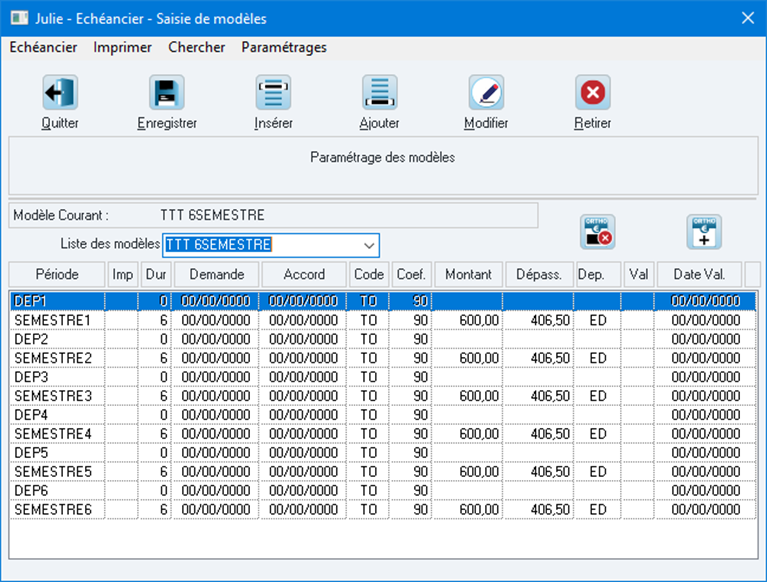Click the Ajouter line icon
Viewport: 767px width, 582px height.
[x=380, y=92]
